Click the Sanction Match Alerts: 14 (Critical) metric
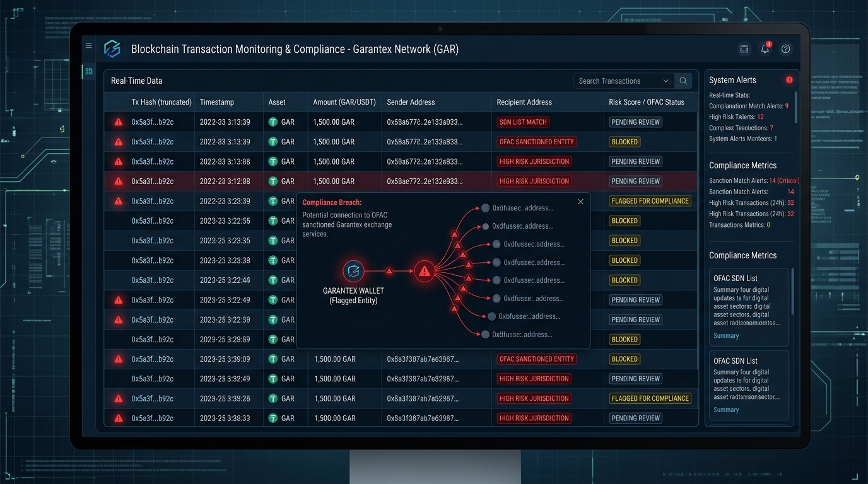 coord(754,181)
